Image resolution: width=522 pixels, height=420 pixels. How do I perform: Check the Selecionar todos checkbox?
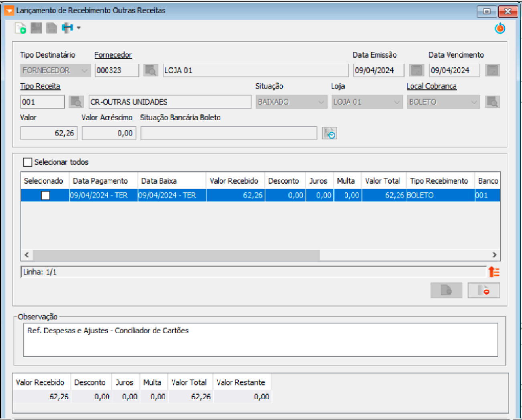pos(28,162)
